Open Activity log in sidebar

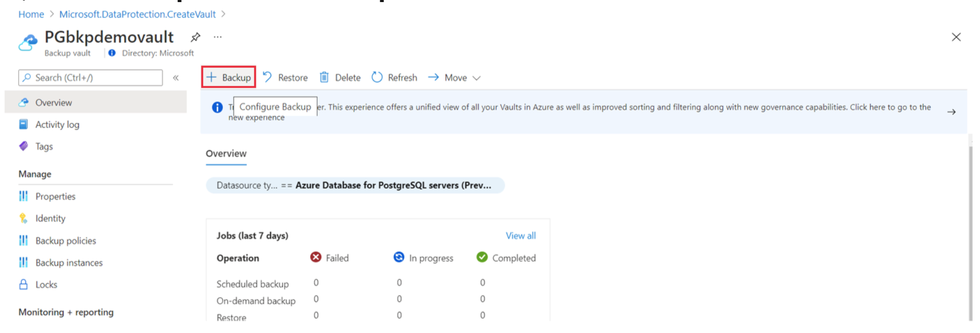57,125
